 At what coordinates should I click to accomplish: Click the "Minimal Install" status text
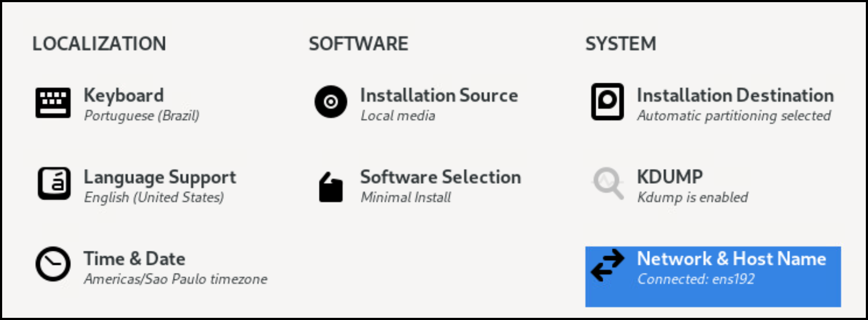pos(406,197)
